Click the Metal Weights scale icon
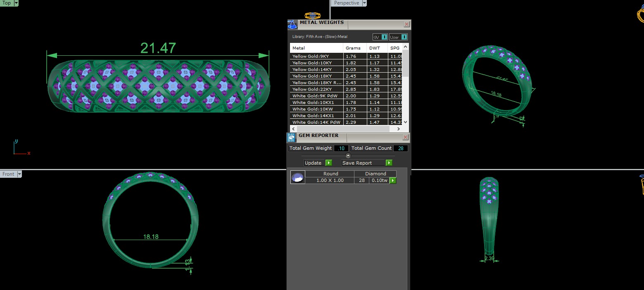Screen dimensions: 644x290 tap(292, 25)
